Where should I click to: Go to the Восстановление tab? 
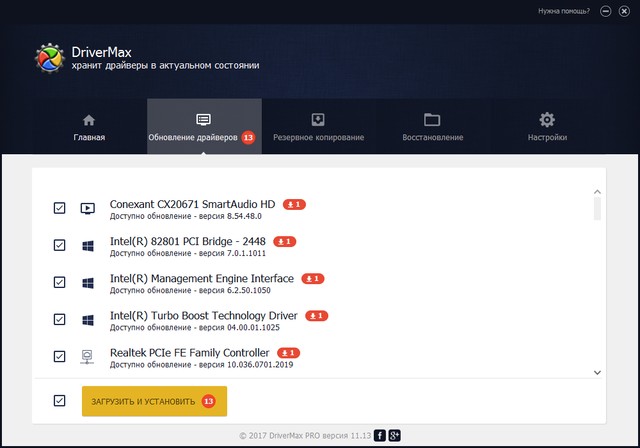click(433, 127)
